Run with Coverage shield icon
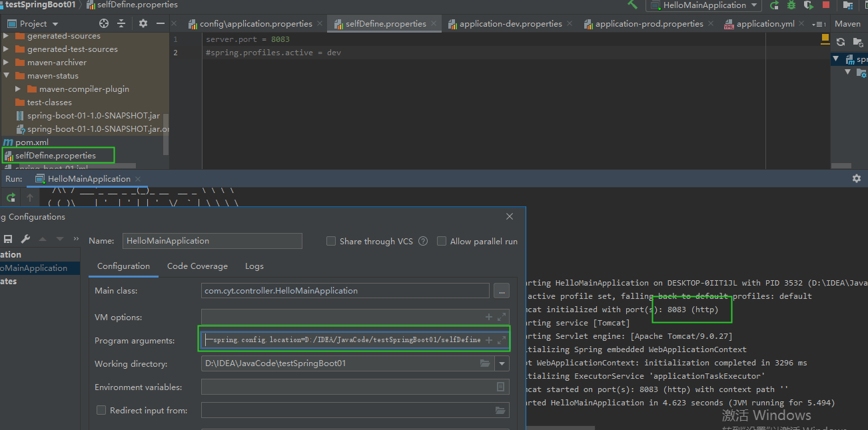The width and height of the screenshot is (868, 430). coord(809,5)
